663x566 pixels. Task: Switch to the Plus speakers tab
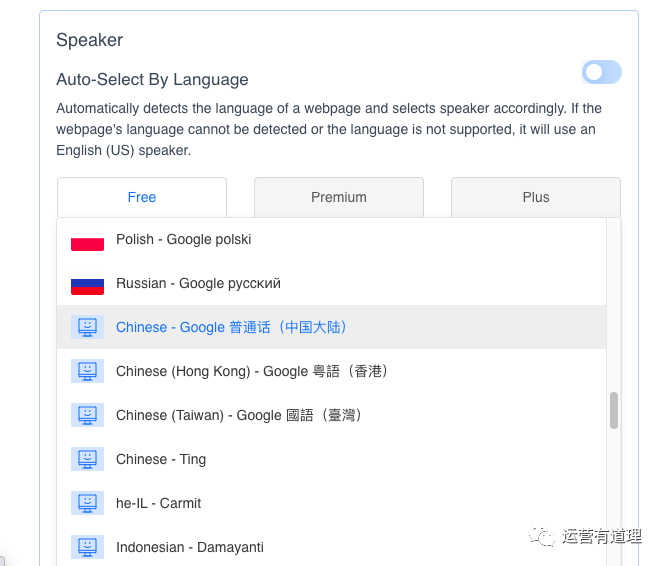536,197
